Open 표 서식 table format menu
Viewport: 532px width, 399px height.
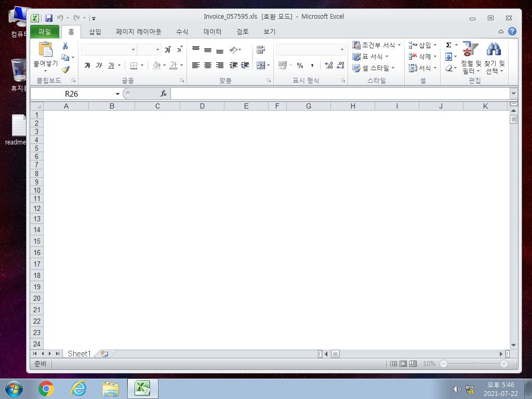click(370, 57)
